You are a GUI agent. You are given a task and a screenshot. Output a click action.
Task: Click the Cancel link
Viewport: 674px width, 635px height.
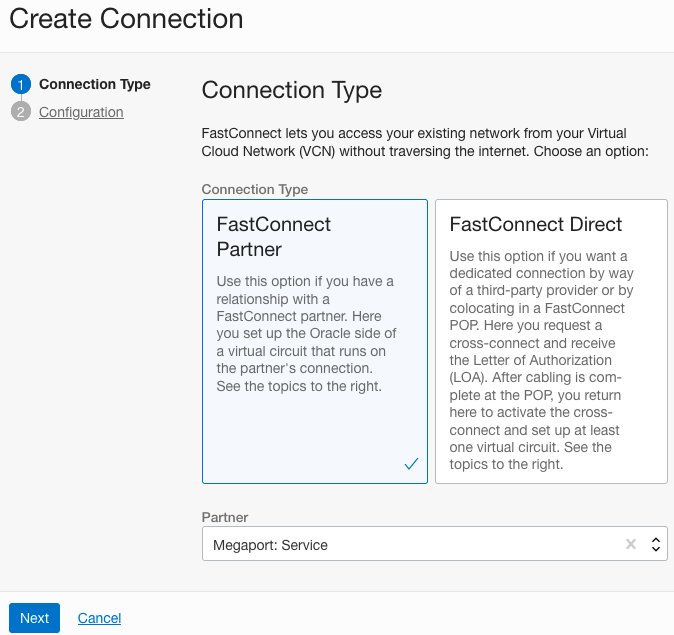99,618
